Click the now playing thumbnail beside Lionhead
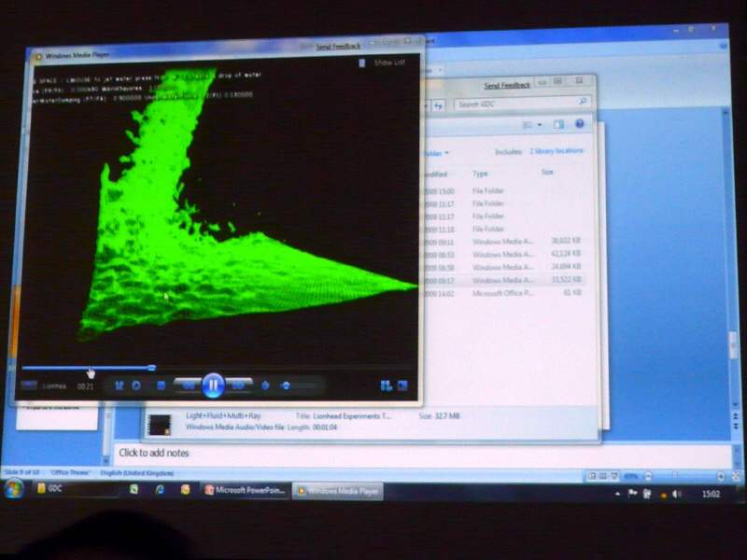 tap(29, 385)
